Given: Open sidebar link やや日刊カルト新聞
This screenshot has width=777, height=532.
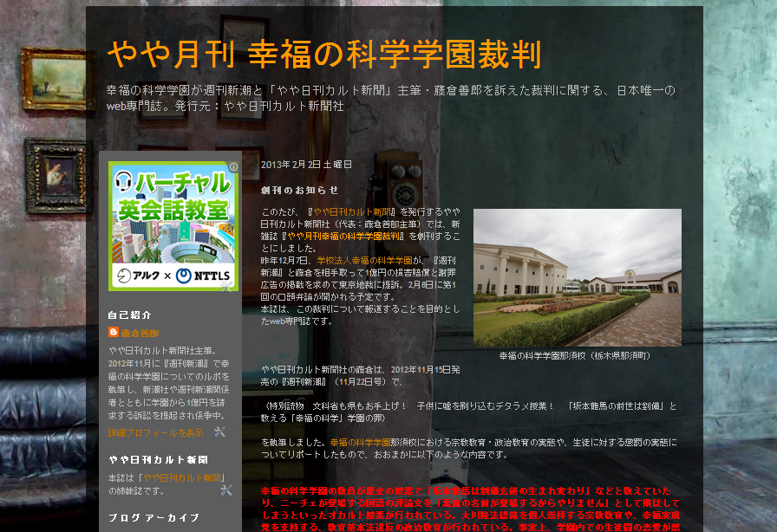Looking at the screenshot, I should (x=183, y=478).
